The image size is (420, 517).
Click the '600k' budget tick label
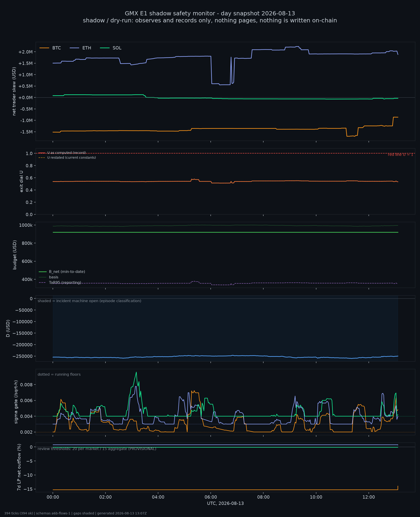tap(27, 261)
